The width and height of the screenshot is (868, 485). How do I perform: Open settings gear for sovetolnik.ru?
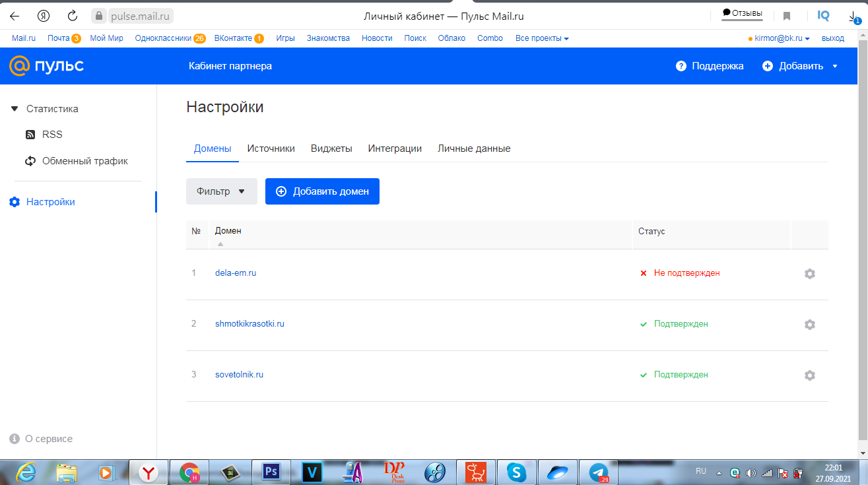coord(810,375)
